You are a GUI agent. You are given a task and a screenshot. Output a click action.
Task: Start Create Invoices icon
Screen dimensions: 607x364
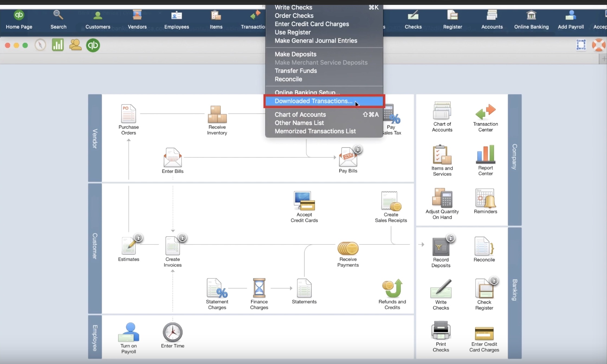coord(173,246)
